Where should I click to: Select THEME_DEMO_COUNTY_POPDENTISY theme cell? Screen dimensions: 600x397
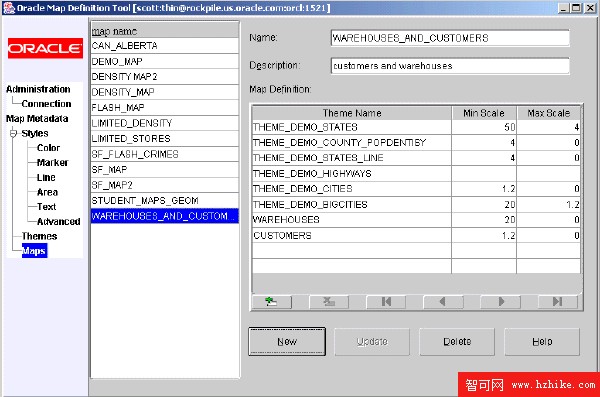tap(352, 142)
